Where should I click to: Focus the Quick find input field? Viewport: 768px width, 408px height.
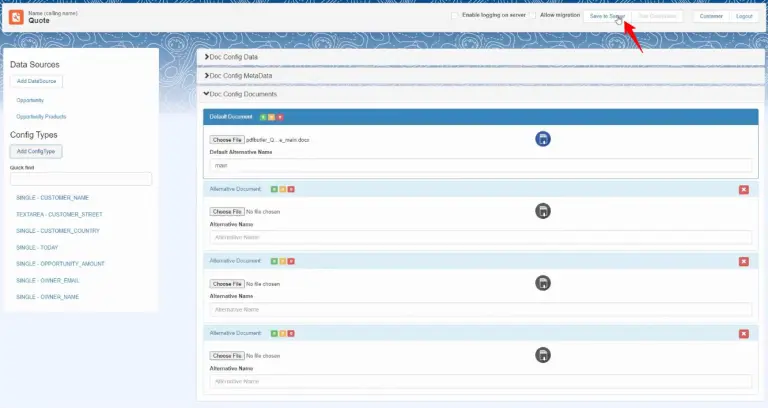pyautogui.click(x=81, y=179)
